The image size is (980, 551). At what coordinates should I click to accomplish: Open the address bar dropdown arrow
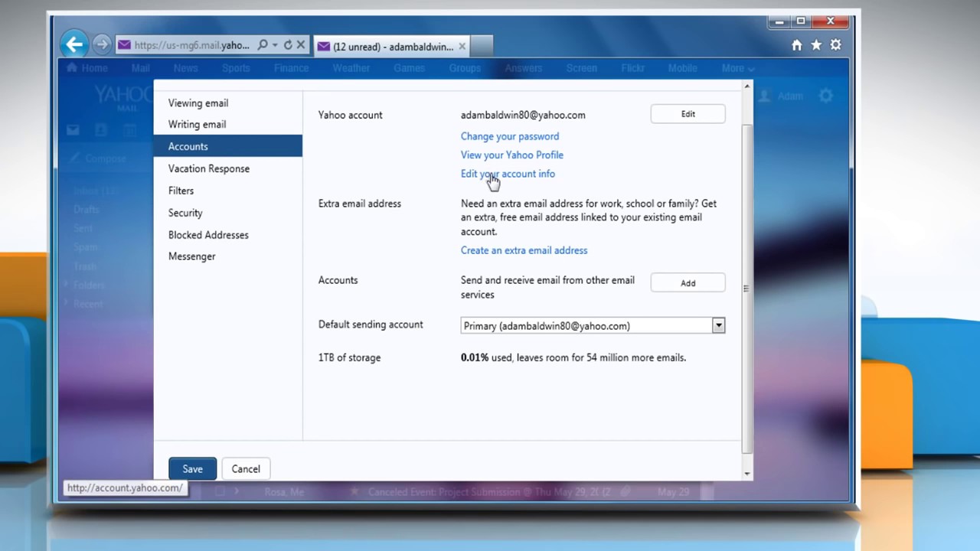(x=275, y=46)
